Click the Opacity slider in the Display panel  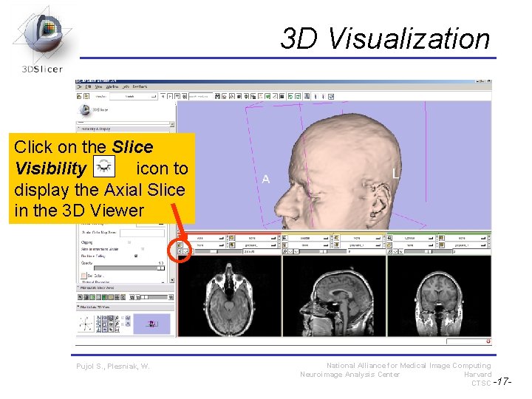click(129, 268)
